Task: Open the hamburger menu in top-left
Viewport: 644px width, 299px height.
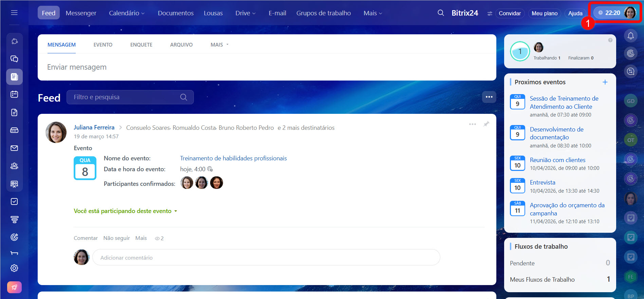Action: 14,13
